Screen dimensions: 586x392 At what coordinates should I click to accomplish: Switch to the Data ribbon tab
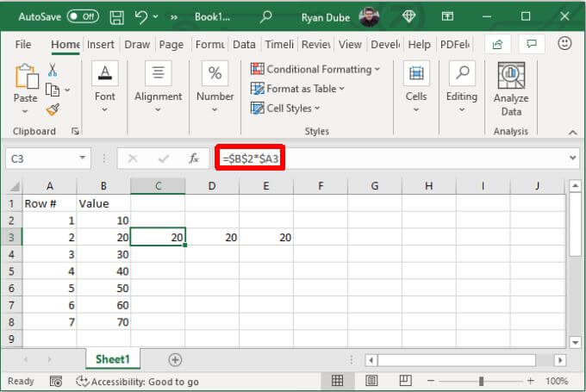(x=244, y=45)
